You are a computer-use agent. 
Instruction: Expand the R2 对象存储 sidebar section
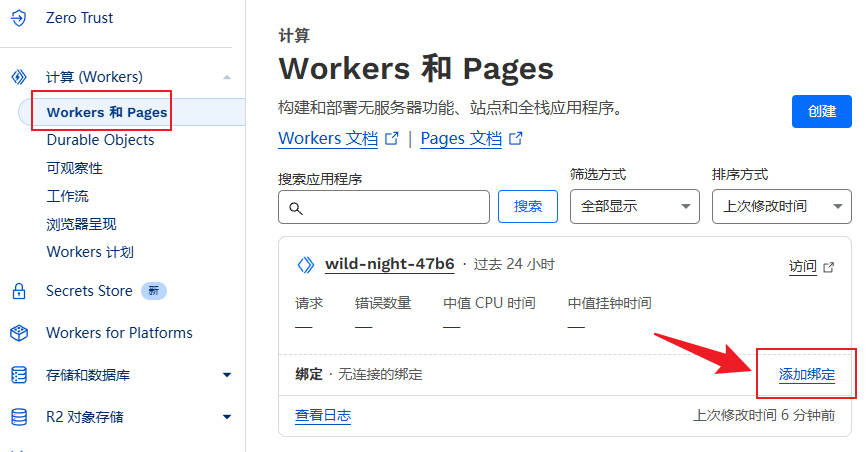coord(227,417)
